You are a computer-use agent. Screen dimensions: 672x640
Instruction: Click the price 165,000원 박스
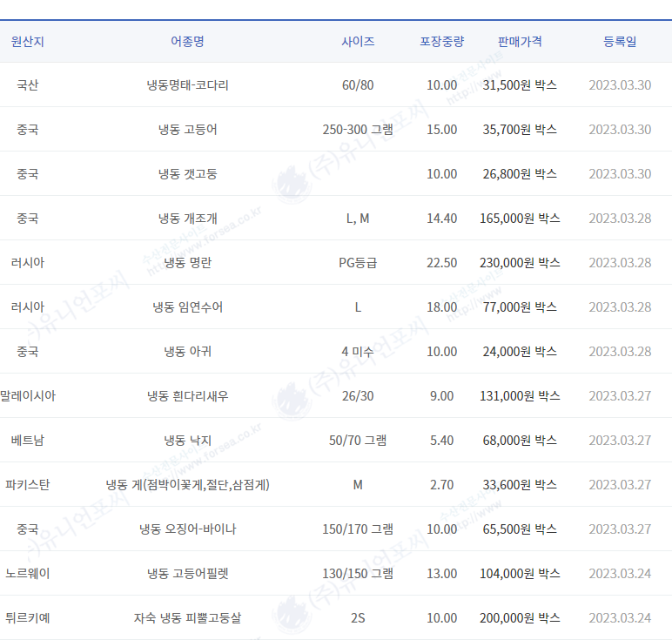(520, 219)
